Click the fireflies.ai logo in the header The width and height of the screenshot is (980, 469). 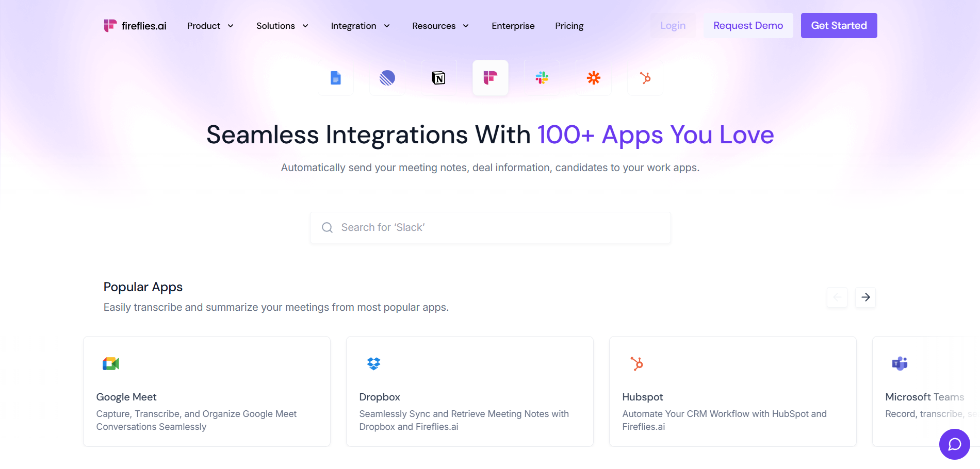pyautogui.click(x=135, y=26)
